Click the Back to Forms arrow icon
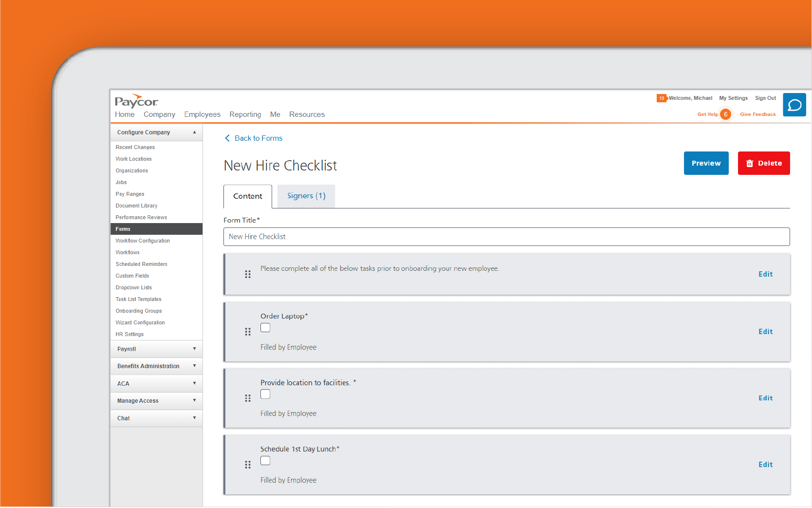The image size is (812, 508). (227, 138)
